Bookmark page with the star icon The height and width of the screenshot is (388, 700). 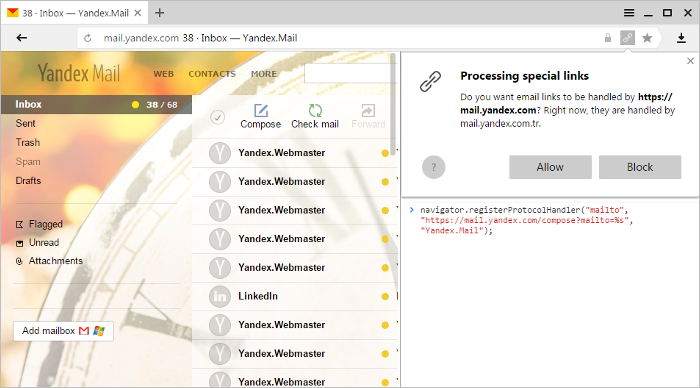647,38
